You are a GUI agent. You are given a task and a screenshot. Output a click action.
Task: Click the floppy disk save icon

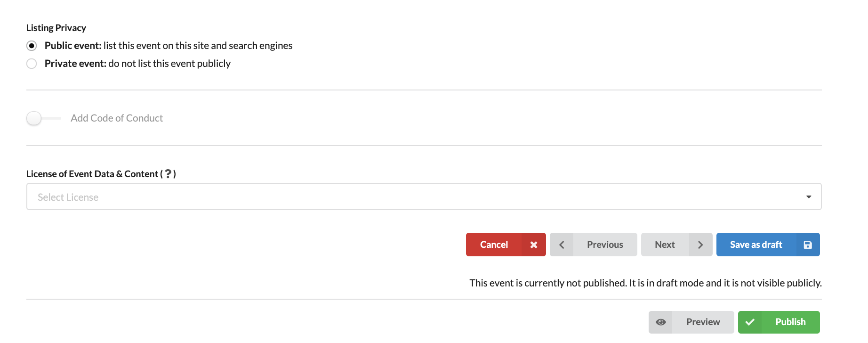point(808,245)
